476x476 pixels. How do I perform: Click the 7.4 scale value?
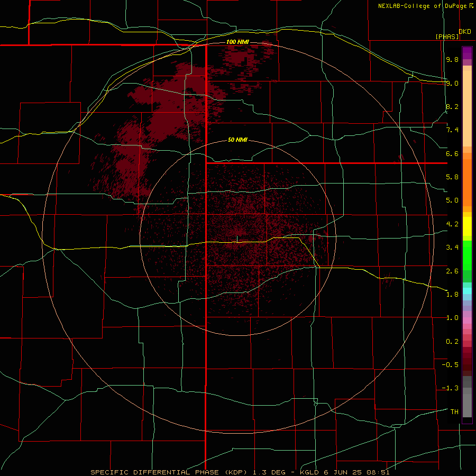coord(452,130)
